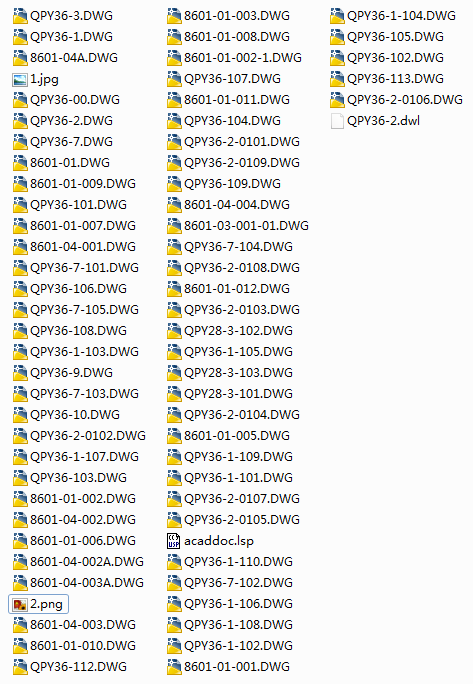Click the 8601-01-003.DWG file icon
Image resolution: width=473 pixels, height=684 pixels.
pos(174,16)
